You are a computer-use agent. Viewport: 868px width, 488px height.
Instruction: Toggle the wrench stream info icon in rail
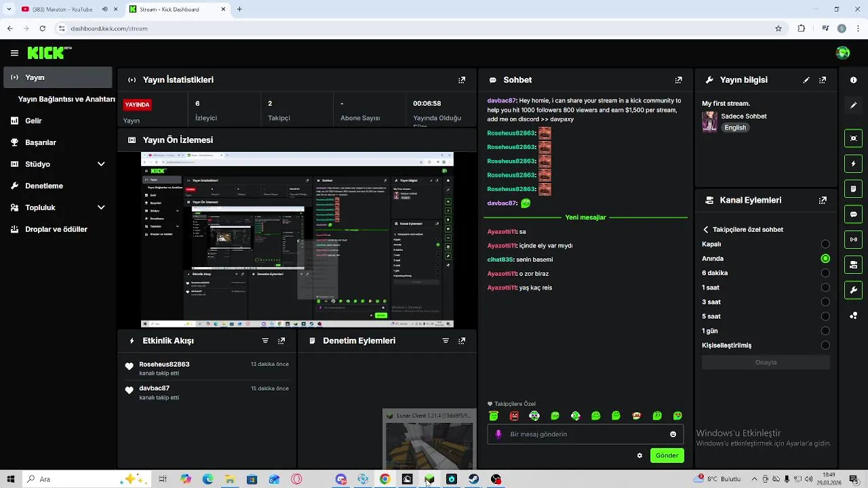click(853, 290)
